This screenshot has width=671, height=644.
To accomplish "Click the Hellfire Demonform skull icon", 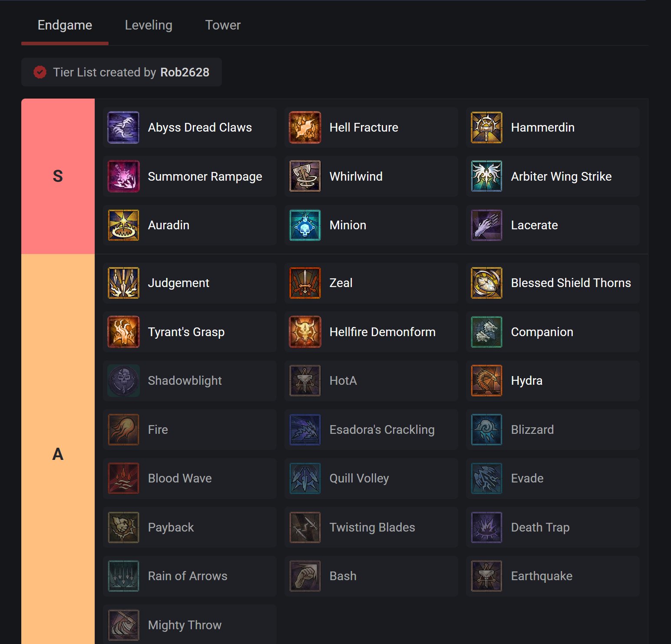I will pos(305,332).
